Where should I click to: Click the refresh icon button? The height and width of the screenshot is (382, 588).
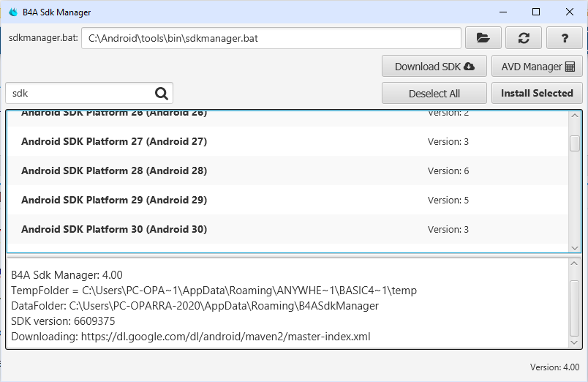click(524, 38)
